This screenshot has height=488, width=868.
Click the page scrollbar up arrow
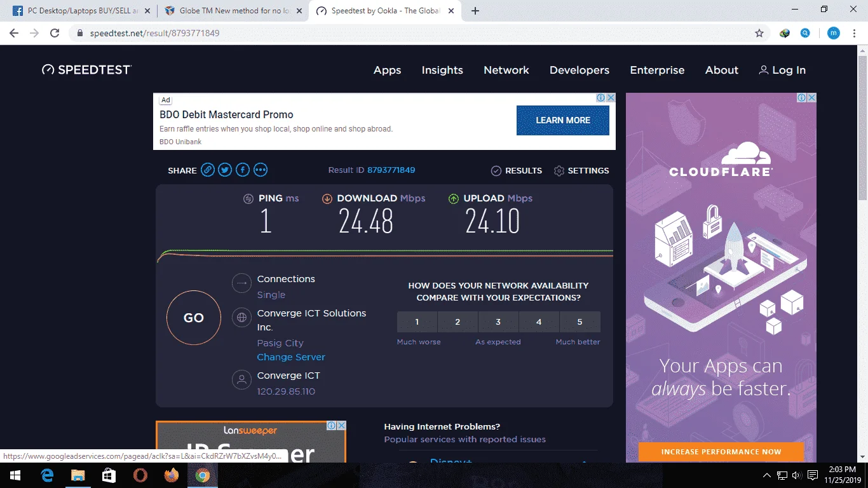coord(862,50)
